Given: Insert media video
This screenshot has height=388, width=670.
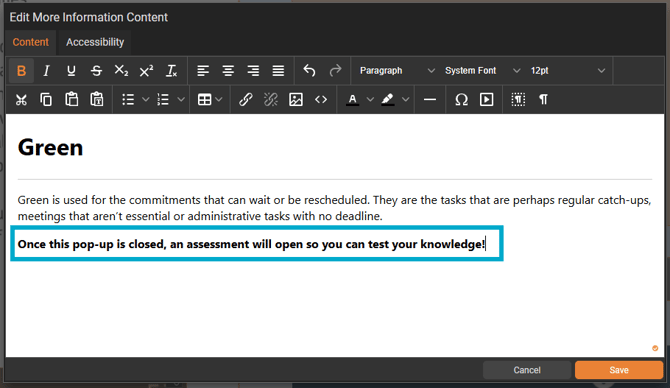Looking at the screenshot, I should 486,100.
